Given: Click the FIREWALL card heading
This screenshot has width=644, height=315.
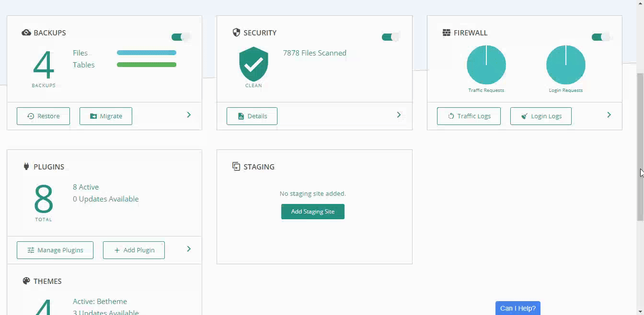Looking at the screenshot, I should click(x=471, y=33).
